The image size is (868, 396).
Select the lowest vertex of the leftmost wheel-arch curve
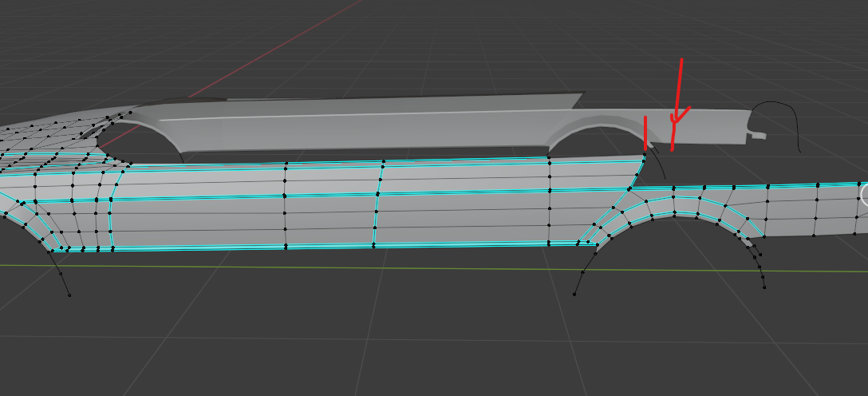point(69,295)
